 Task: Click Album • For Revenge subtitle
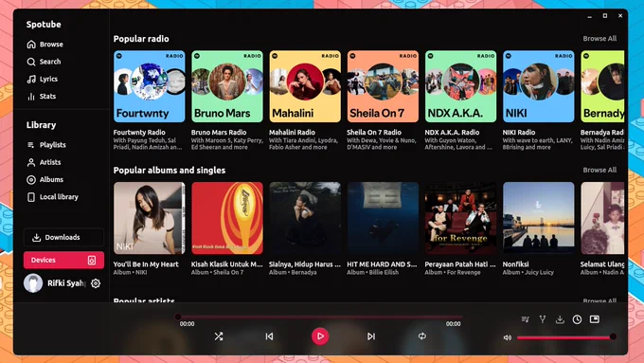[x=452, y=272]
